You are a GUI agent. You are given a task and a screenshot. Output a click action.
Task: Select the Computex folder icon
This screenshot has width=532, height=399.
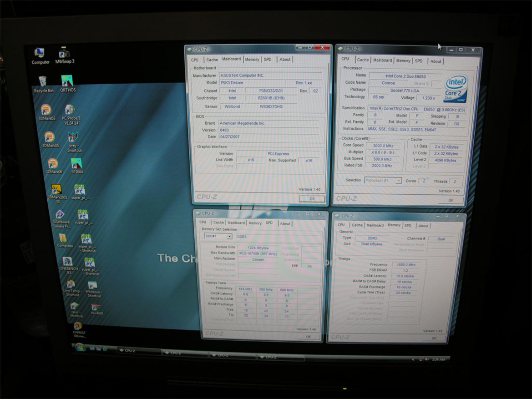click(x=65, y=241)
